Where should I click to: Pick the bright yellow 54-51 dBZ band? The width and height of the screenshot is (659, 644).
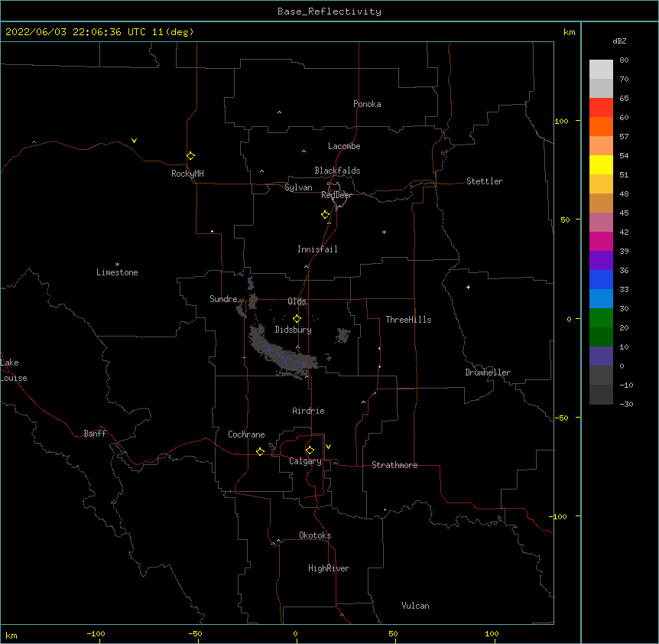[601, 164]
